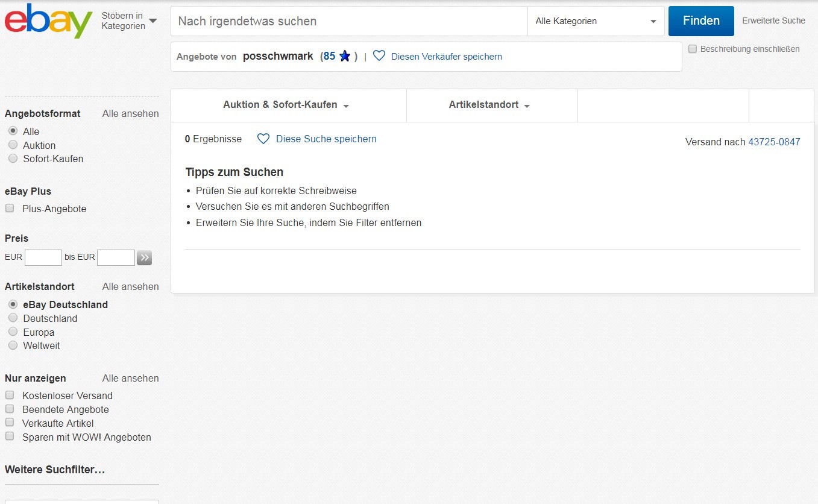Click the postal code 43725-0847 link
Screen dimensions: 818x504
click(x=774, y=142)
